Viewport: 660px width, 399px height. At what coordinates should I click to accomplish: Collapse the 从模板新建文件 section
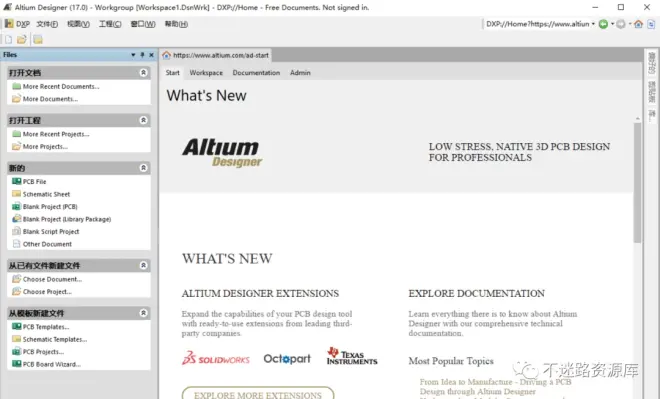pos(143,313)
